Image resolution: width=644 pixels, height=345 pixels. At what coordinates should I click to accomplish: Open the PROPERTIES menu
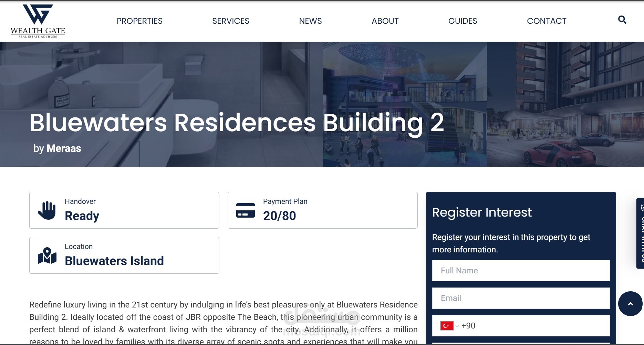point(139,21)
